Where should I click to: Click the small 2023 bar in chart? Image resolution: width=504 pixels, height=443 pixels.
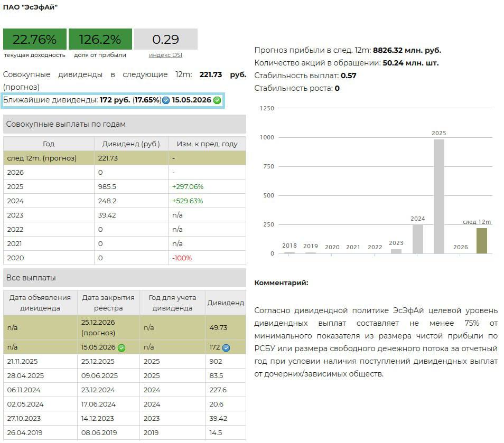click(x=396, y=251)
